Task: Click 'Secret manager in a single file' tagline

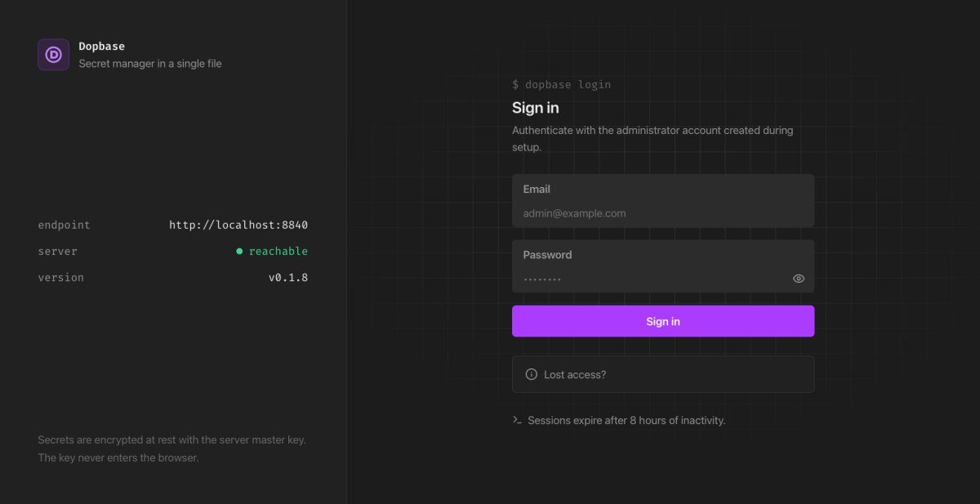Action: coord(150,64)
